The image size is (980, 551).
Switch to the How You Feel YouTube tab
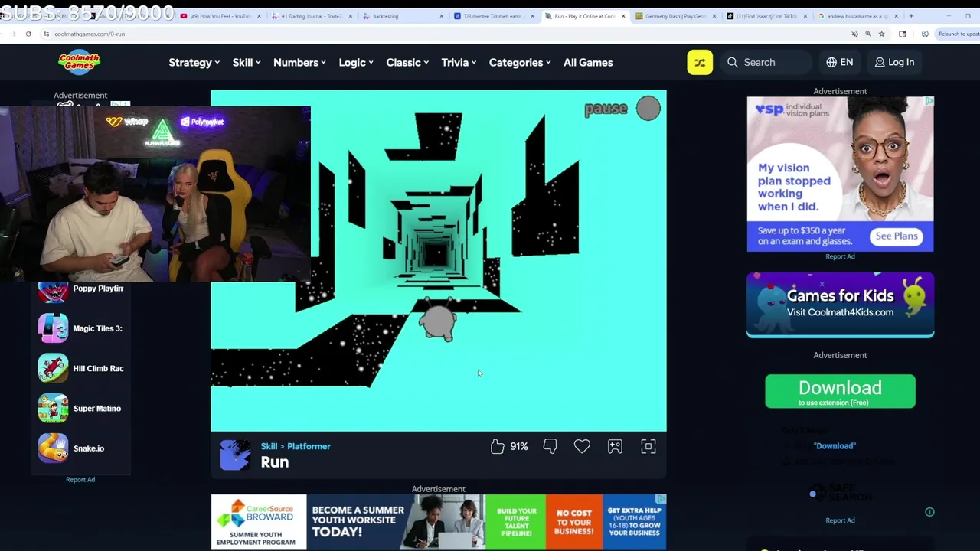(x=220, y=16)
